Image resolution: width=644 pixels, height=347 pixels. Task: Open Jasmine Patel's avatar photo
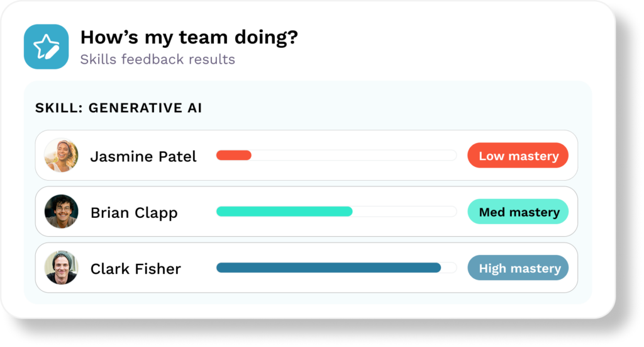61,156
